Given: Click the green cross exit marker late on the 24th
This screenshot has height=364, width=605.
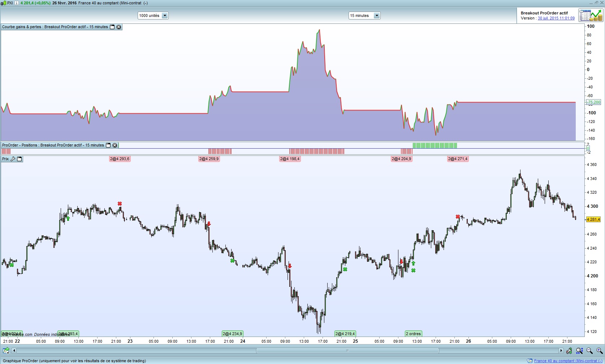Looking at the screenshot, I should click(x=345, y=269).
